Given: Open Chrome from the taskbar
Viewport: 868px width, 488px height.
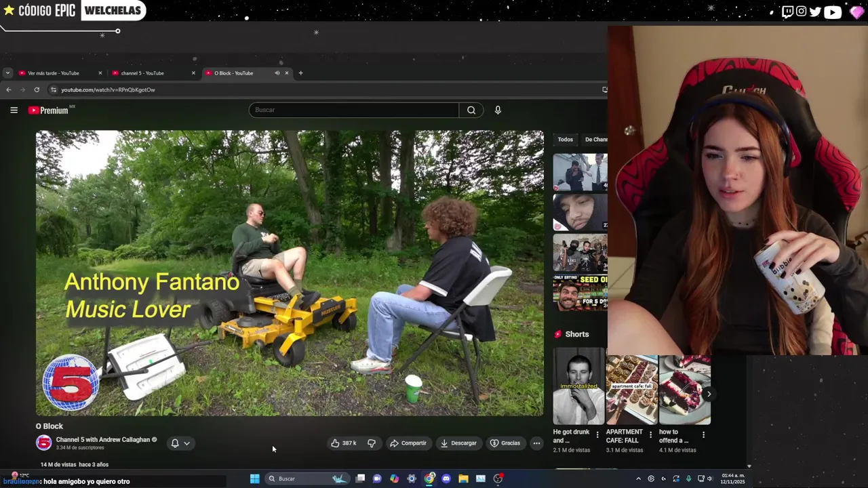Looking at the screenshot, I should click(x=429, y=479).
